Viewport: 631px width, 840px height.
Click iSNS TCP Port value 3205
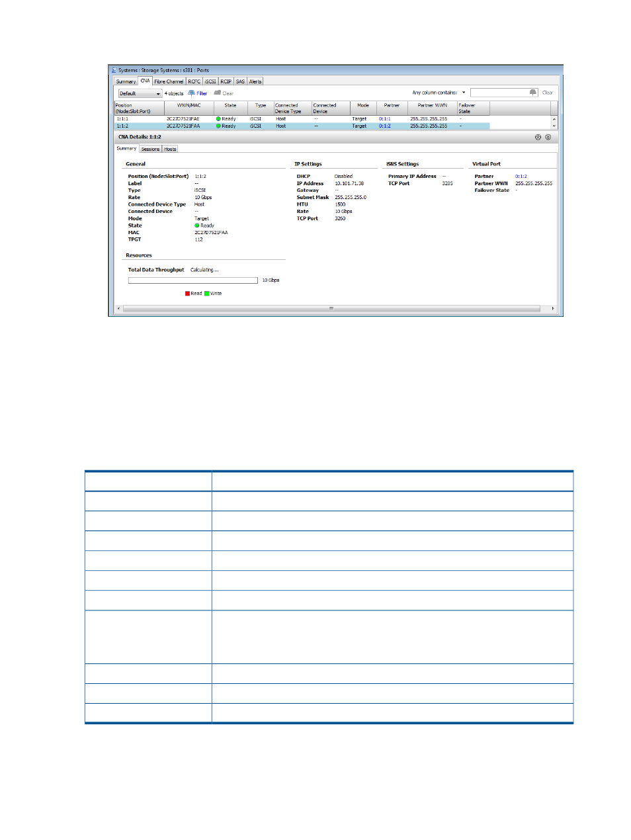click(448, 184)
